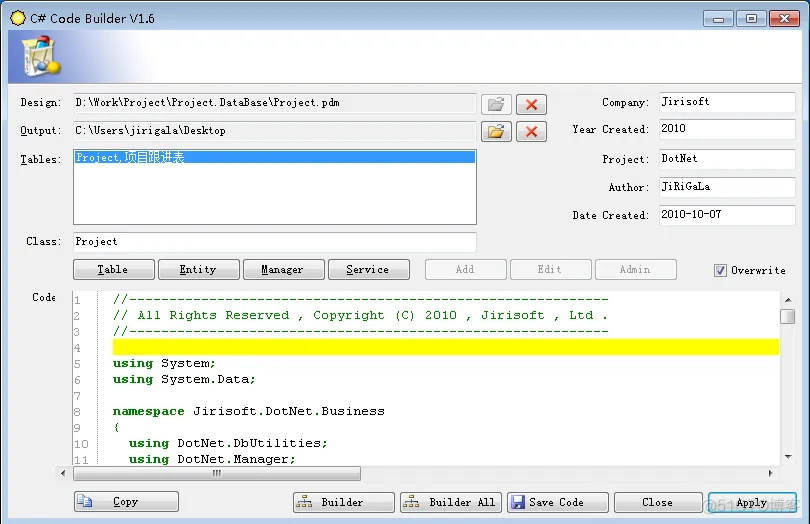810x524 pixels.
Task: Click the 'namespace Jirisoft.DotNet.Business' code line
Action: (x=248, y=411)
